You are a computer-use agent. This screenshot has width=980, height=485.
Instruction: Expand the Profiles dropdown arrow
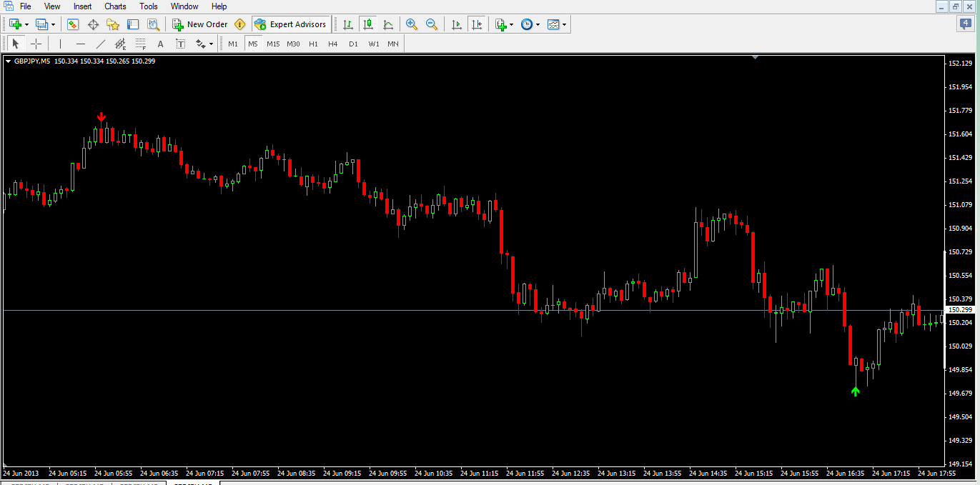pos(53,24)
